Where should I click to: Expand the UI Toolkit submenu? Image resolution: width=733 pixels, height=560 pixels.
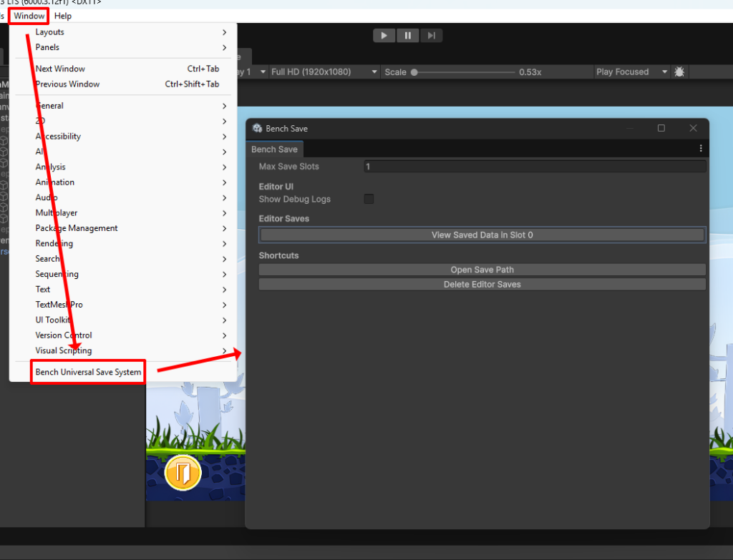[x=123, y=320]
